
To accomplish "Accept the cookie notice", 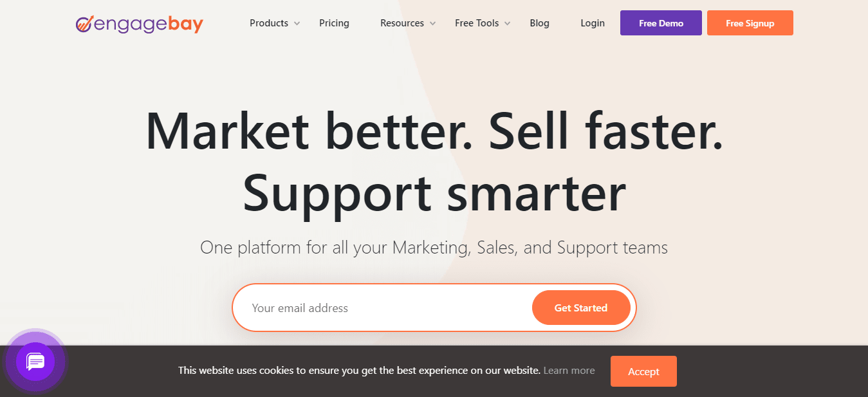I will tap(643, 371).
